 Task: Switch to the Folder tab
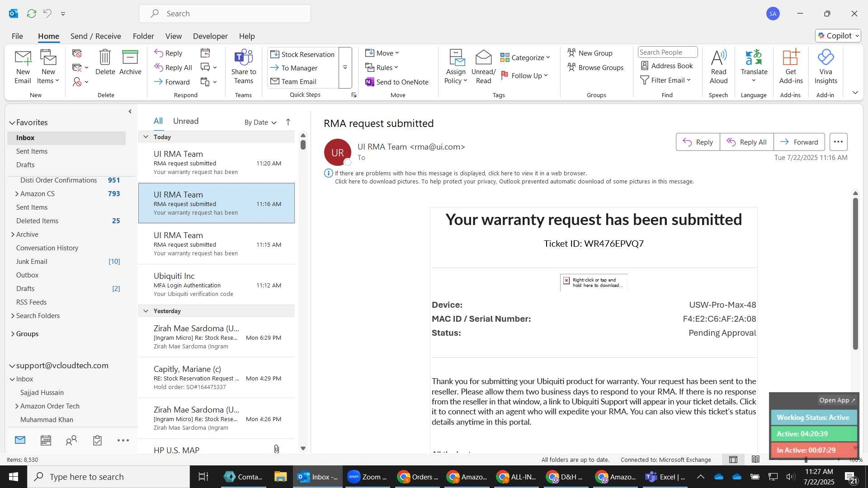coord(143,36)
